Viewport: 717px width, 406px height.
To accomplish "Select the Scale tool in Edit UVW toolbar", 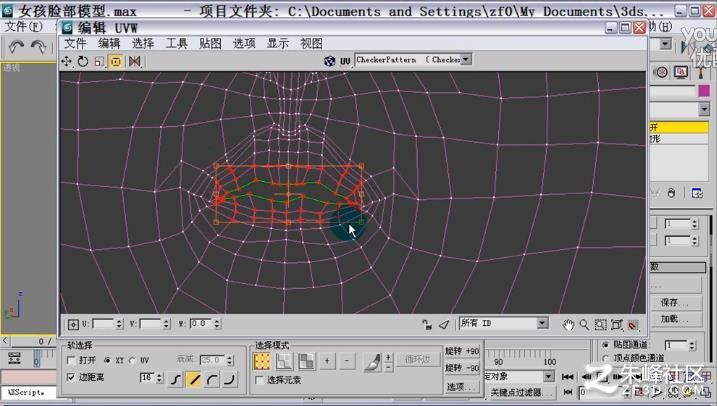I will coord(99,61).
